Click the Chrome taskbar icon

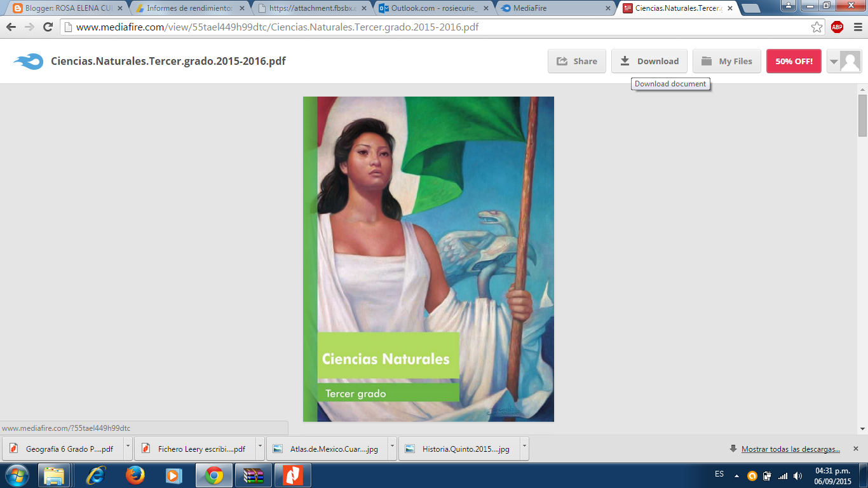pyautogui.click(x=214, y=475)
